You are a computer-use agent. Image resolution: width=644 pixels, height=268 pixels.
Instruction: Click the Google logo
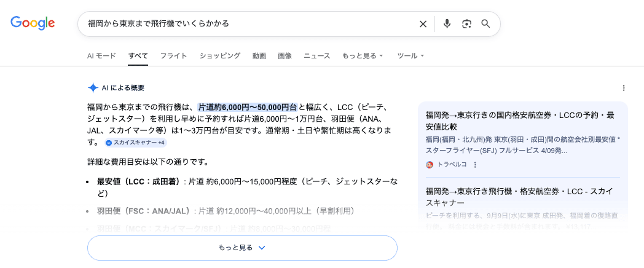tap(33, 23)
